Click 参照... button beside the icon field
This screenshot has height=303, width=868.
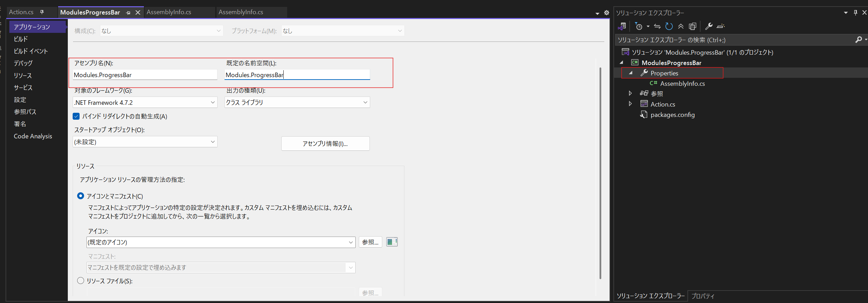(370, 242)
